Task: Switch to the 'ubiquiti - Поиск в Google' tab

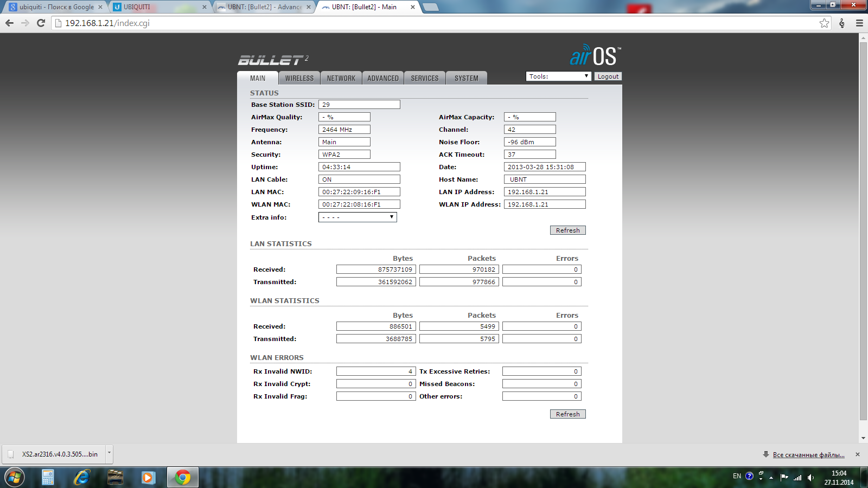Action: coord(56,7)
